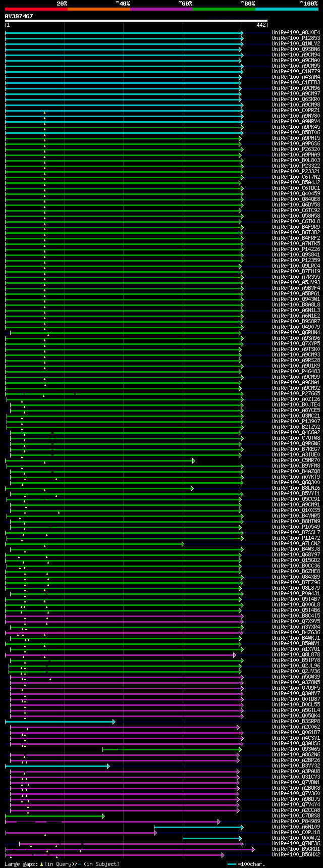
Task: Click the UniRef100_Q943W1 label
Action: coord(296,299)
